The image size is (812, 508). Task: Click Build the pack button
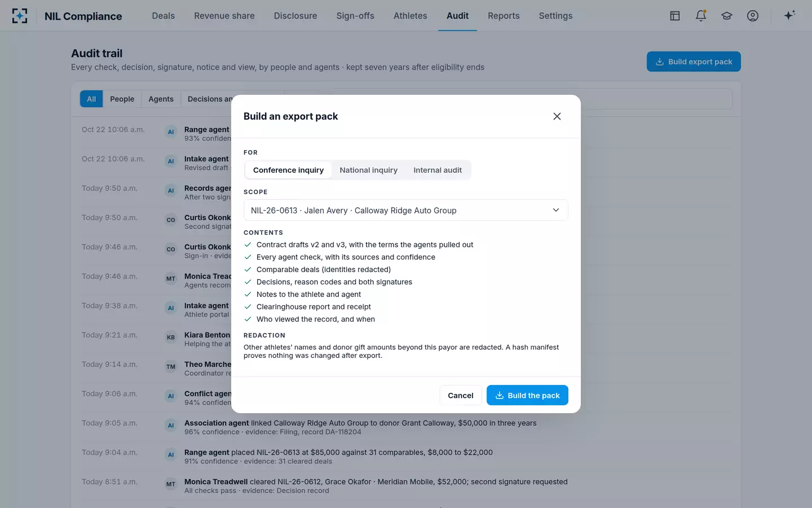tap(527, 395)
